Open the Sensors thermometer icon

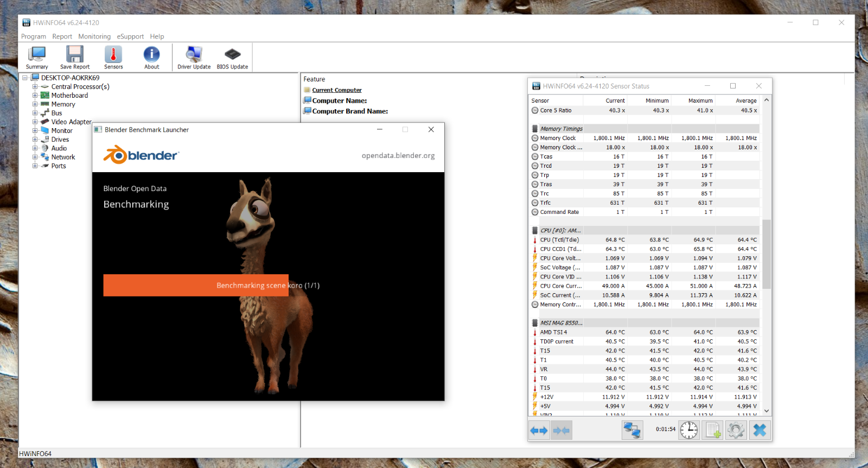point(113,58)
